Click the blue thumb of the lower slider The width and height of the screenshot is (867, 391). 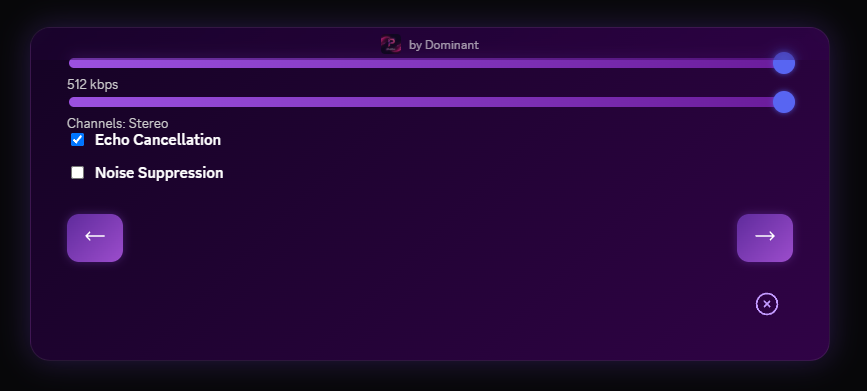[784, 102]
